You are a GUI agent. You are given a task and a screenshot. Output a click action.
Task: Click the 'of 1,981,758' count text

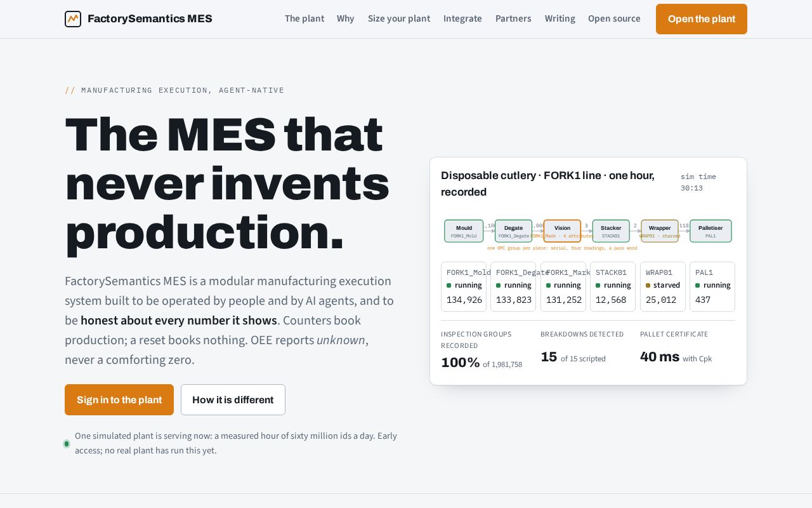[502, 364]
